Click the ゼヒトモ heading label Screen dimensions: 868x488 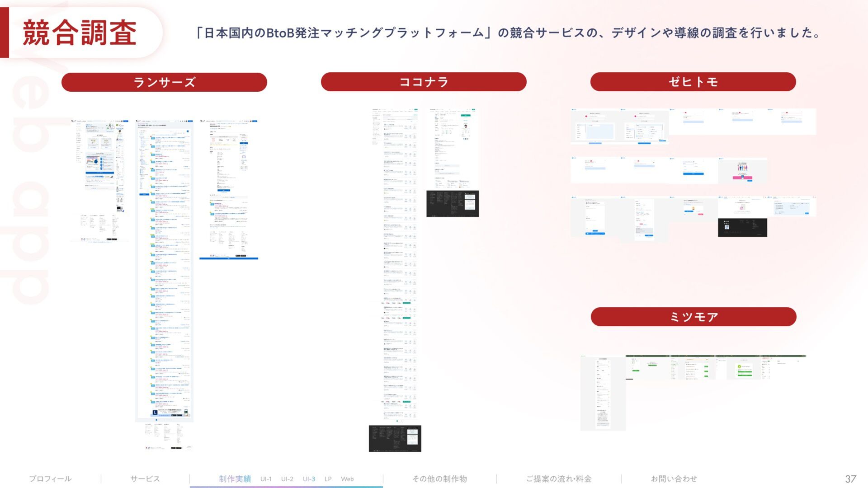pos(693,82)
